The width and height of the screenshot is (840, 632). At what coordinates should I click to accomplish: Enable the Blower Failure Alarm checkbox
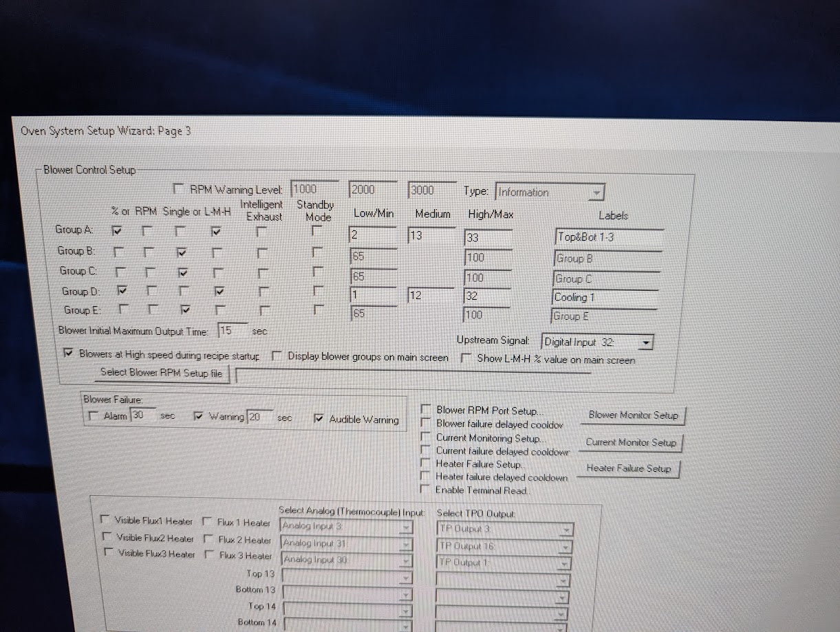click(x=94, y=416)
